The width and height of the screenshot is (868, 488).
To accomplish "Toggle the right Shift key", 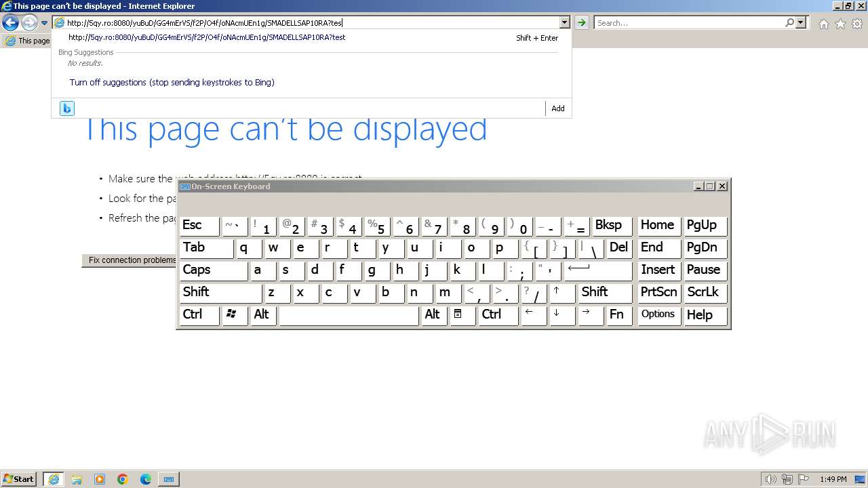I will coord(606,293).
